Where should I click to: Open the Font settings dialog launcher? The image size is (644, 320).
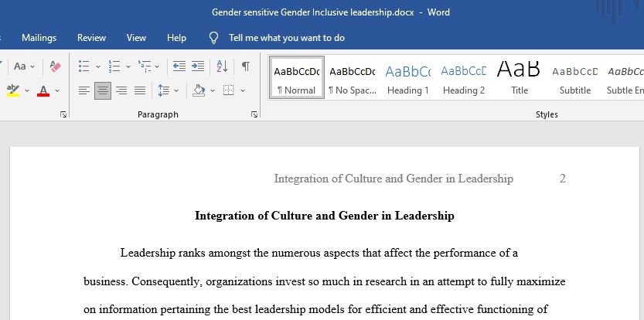[x=63, y=114]
